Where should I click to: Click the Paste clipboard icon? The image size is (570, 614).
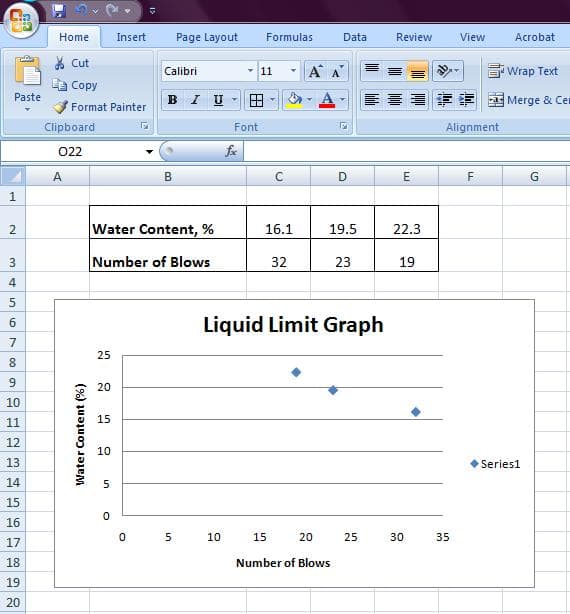pyautogui.click(x=27, y=71)
